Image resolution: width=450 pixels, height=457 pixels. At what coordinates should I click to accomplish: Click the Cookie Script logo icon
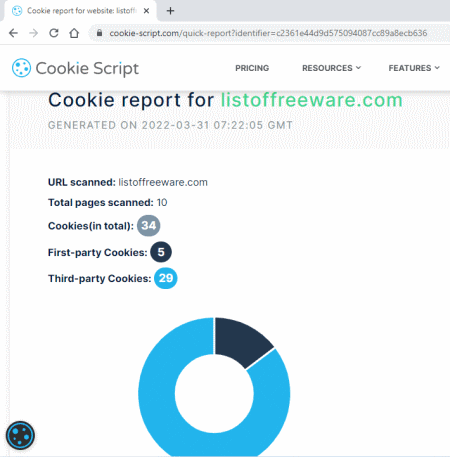21,68
